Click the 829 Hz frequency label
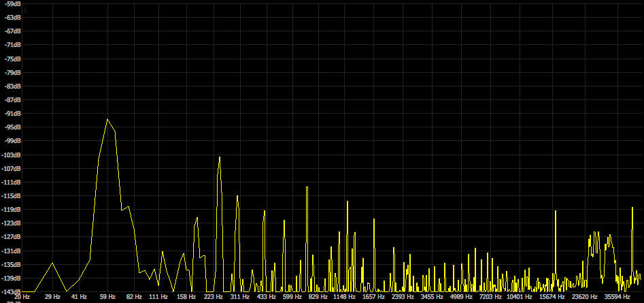Screen dimensions: 644x303 (x=318, y=296)
